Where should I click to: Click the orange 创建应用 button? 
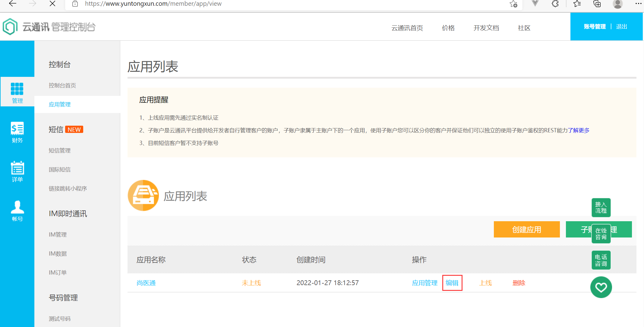click(526, 230)
